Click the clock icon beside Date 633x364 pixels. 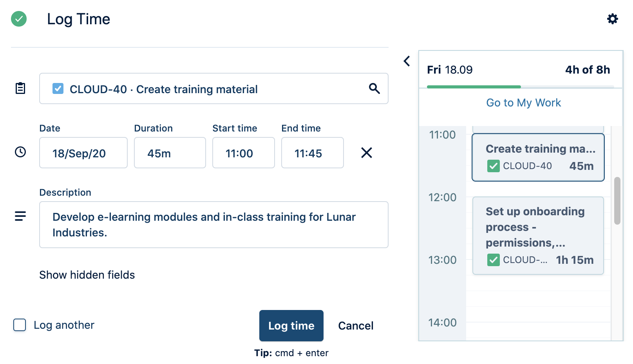(20, 152)
